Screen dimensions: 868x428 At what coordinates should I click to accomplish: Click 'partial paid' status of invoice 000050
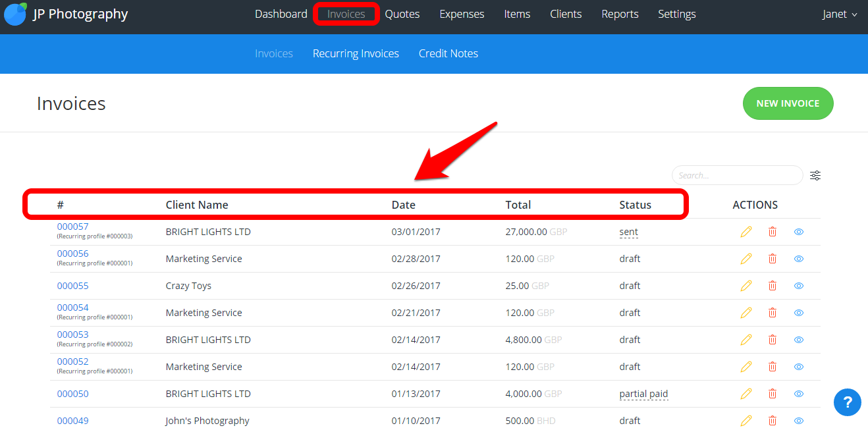[644, 394]
